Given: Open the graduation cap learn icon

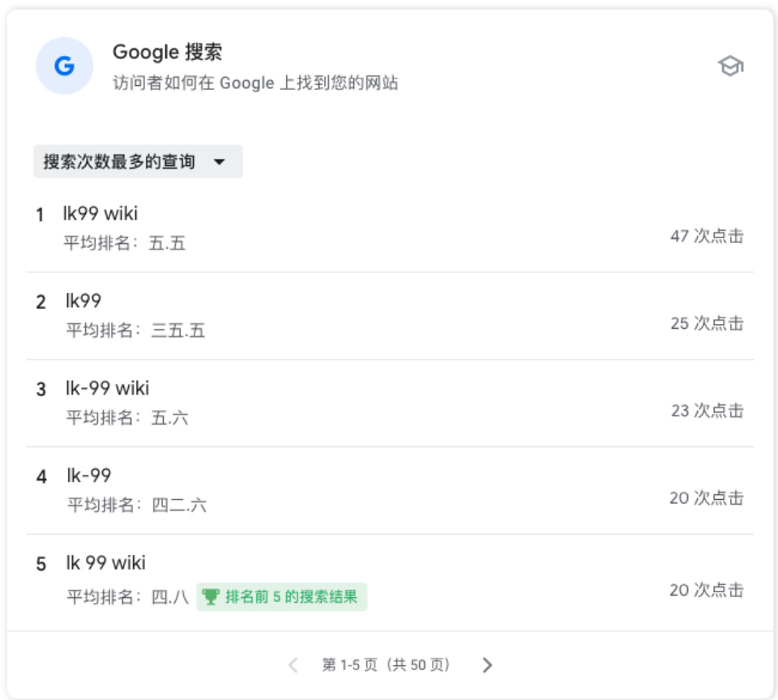Looking at the screenshot, I should tap(731, 66).
